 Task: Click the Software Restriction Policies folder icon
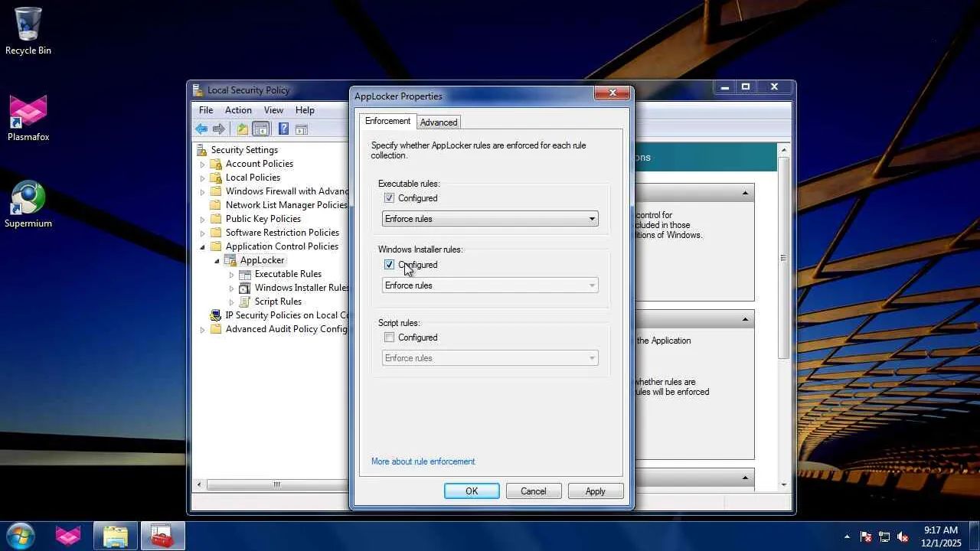pyautogui.click(x=216, y=233)
